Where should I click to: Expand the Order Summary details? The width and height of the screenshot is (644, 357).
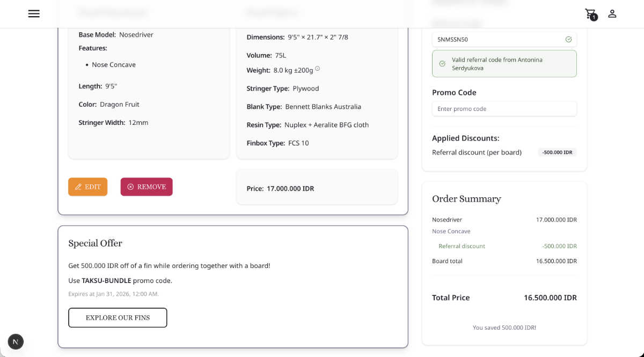466,199
